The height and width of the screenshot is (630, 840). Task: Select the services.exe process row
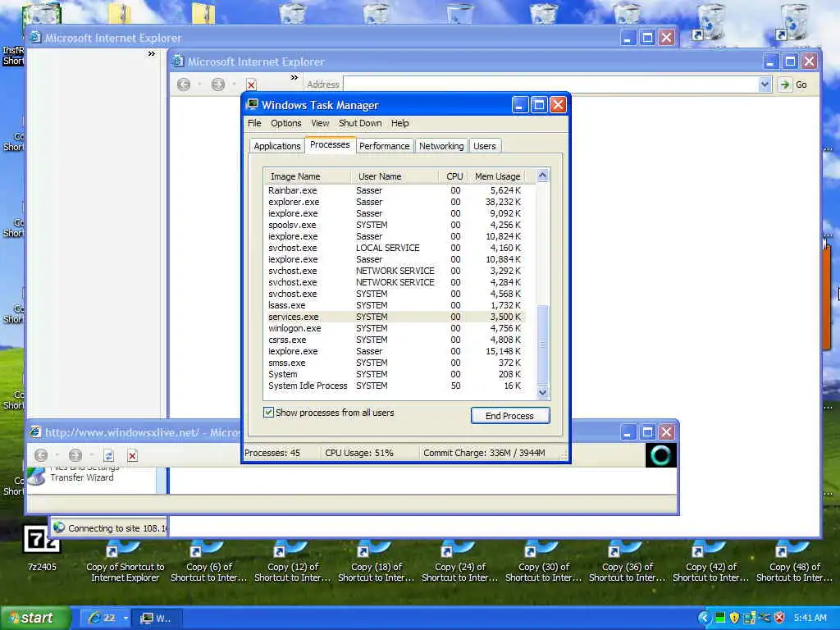(395, 317)
